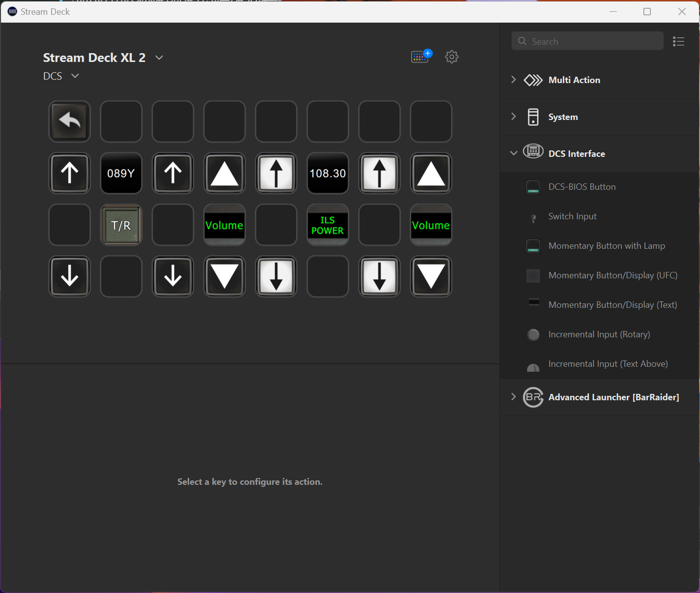This screenshot has height=593, width=700.
Task: Click the Stream Deck store keypad icon
Action: pyautogui.click(x=421, y=57)
